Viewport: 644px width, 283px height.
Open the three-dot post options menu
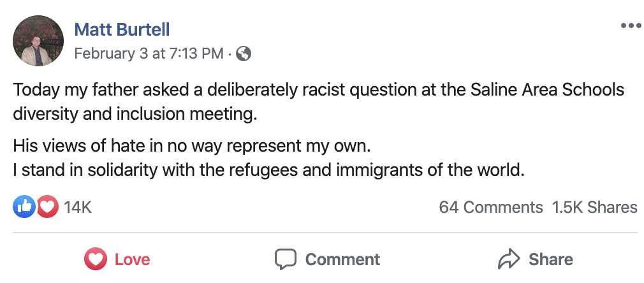pyautogui.click(x=631, y=25)
